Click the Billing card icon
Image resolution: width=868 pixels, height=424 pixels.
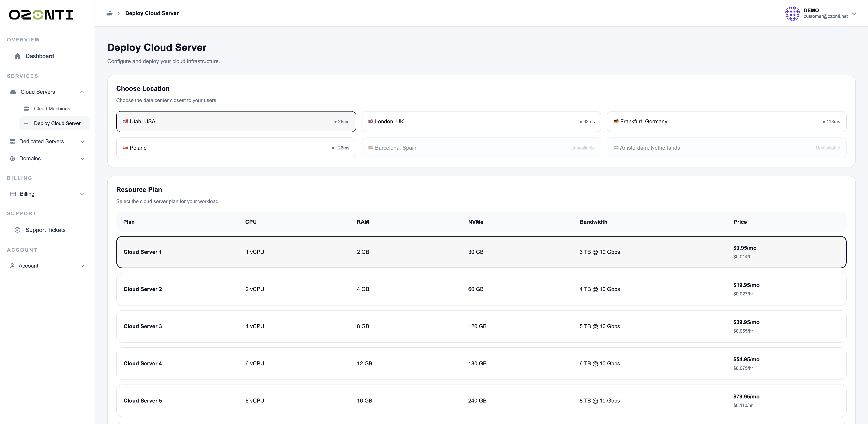(13, 194)
